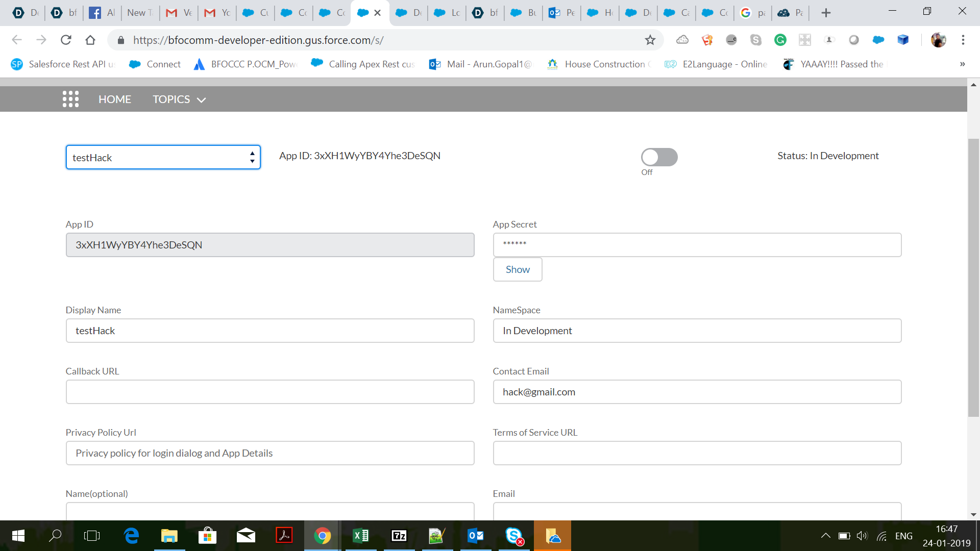Click the browser home icon

coord(90,40)
